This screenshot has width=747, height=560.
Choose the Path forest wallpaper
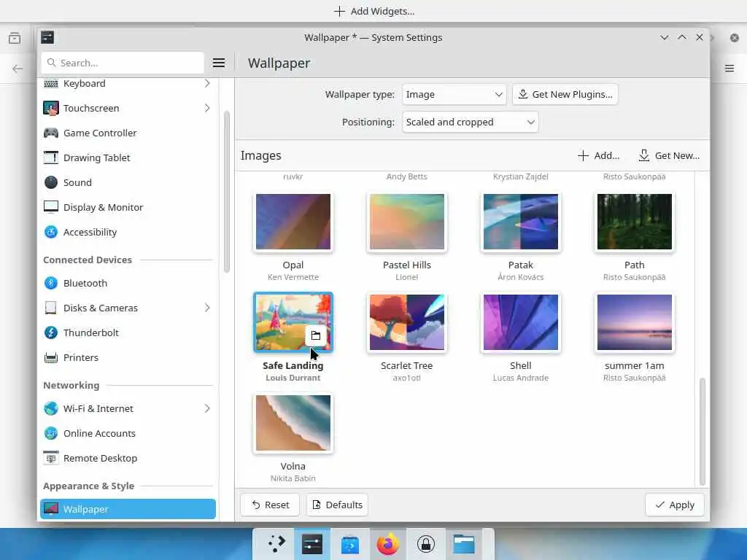click(635, 222)
